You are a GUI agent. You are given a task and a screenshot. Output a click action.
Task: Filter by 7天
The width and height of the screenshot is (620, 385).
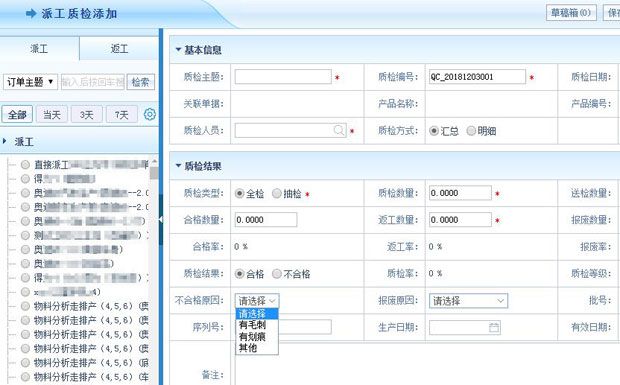(121, 115)
